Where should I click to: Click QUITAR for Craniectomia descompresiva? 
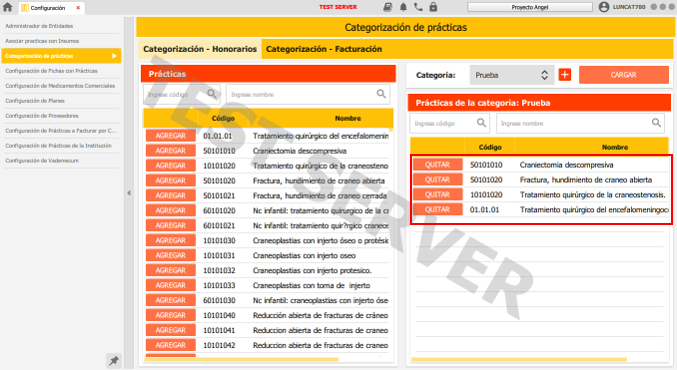[x=437, y=164]
